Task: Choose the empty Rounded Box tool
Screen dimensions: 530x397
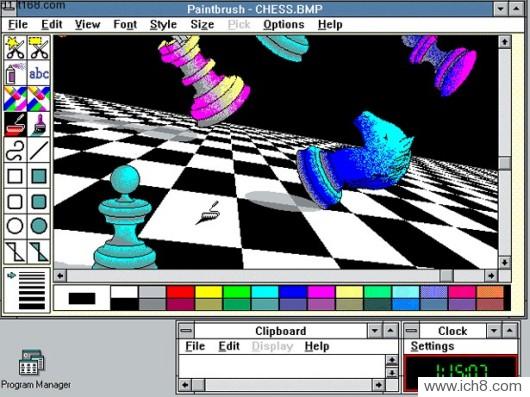Action: pyautogui.click(x=15, y=201)
